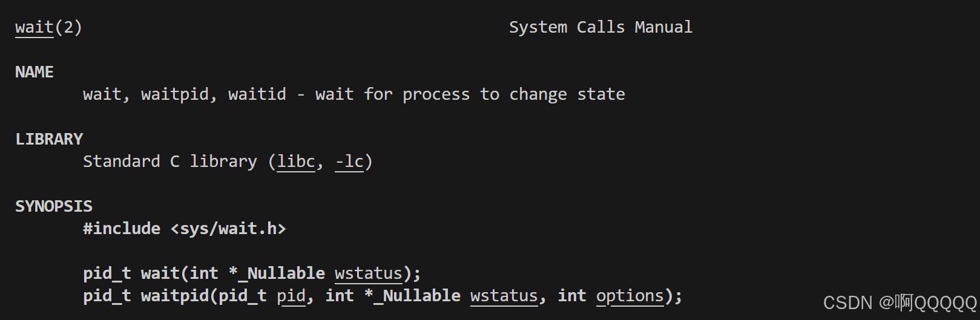Screen dimensions: 980x320
Task: Click the <sys/wait.h> header name
Action: pos(228,229)
